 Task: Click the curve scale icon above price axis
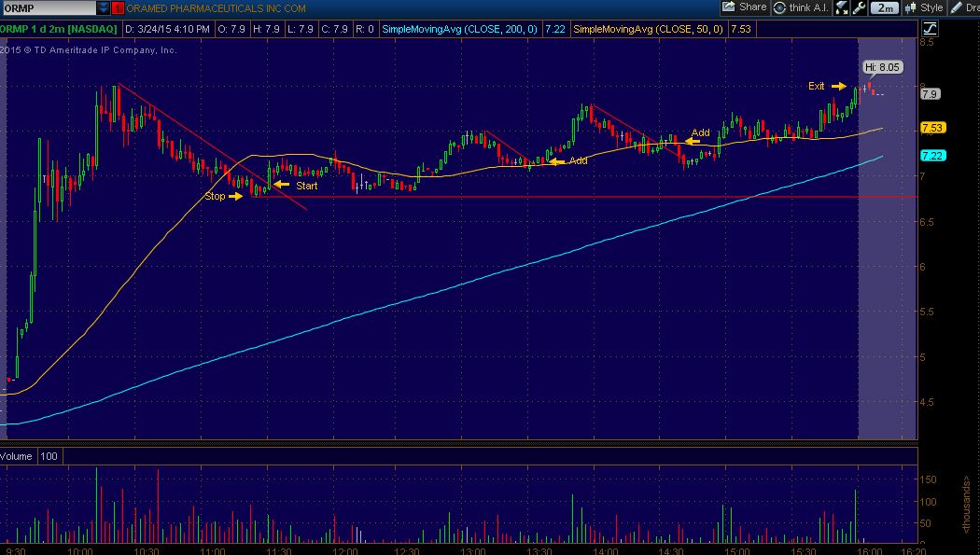pyautogui.click(x=930, y=28)
